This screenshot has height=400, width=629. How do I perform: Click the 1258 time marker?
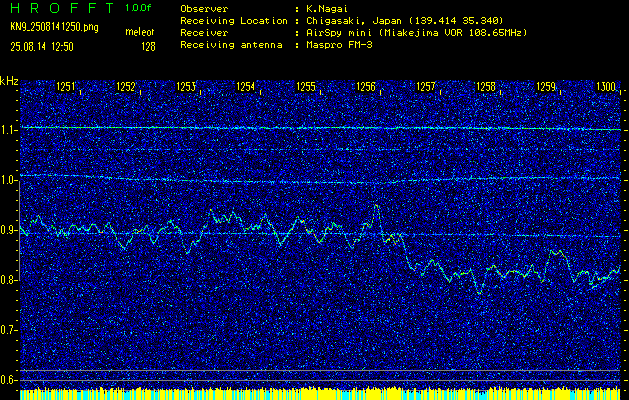pos(485,87)
